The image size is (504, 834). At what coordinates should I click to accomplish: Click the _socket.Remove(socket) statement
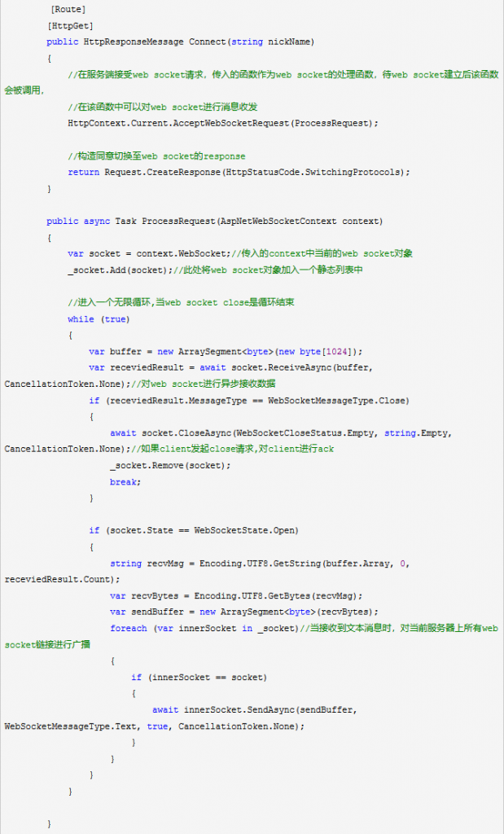pos(171,465)
